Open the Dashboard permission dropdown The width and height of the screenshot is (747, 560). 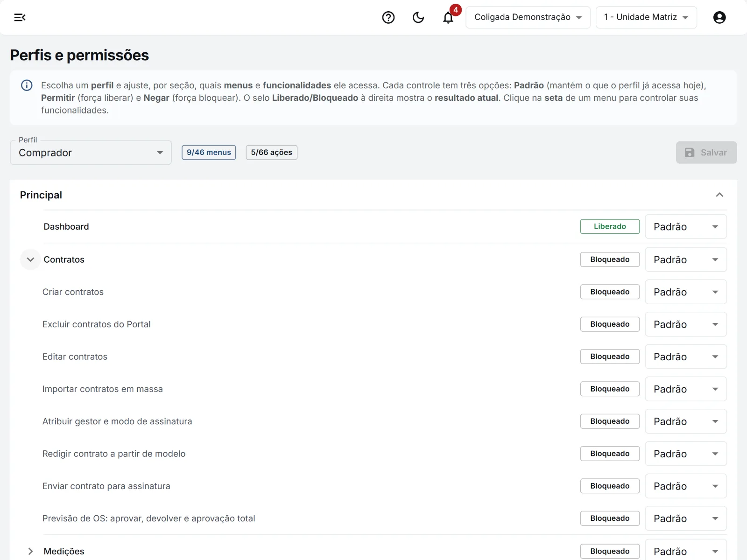686,227
